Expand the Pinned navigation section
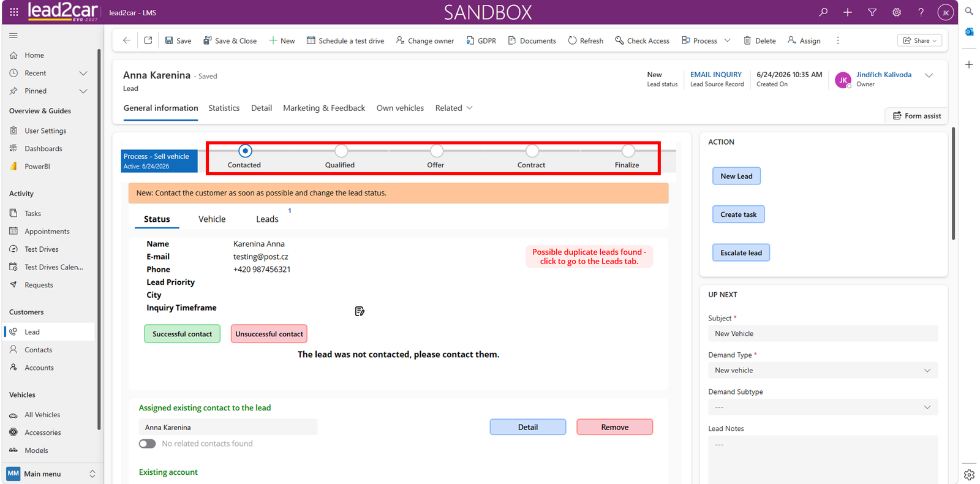Image resolution: width=980 pixels, height=484 pixels. coord(83,91)
